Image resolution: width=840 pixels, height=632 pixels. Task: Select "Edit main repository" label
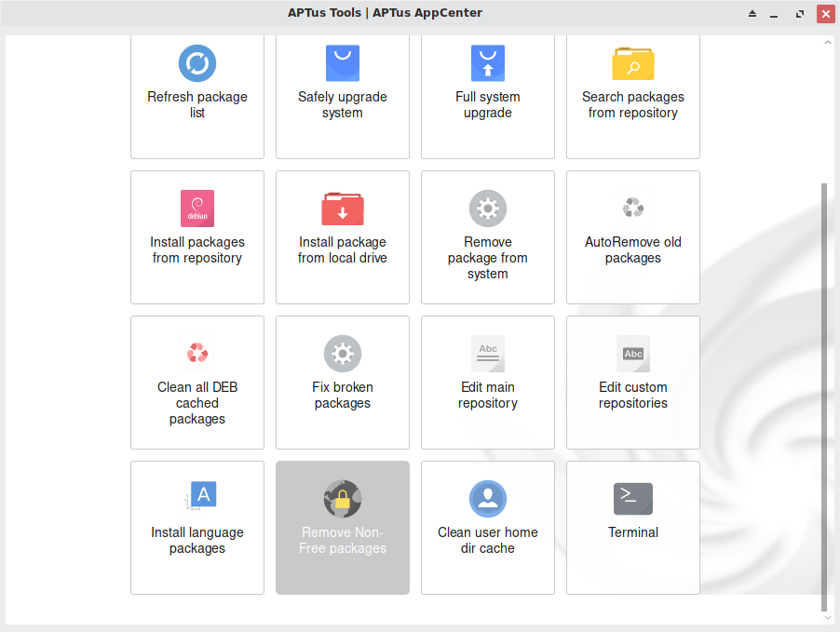pos(487,395)
